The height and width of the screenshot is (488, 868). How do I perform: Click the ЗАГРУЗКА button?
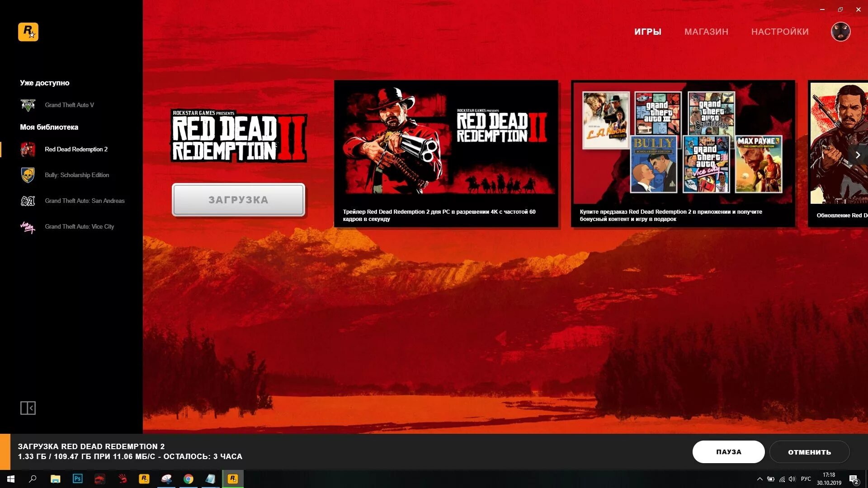238,200
